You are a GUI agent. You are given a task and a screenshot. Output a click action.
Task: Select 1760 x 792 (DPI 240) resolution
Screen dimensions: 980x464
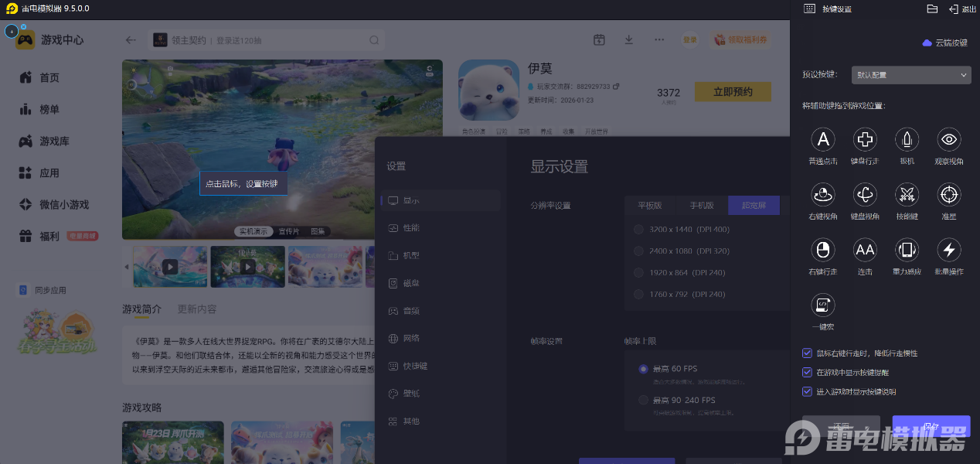[x=679, y=295]
